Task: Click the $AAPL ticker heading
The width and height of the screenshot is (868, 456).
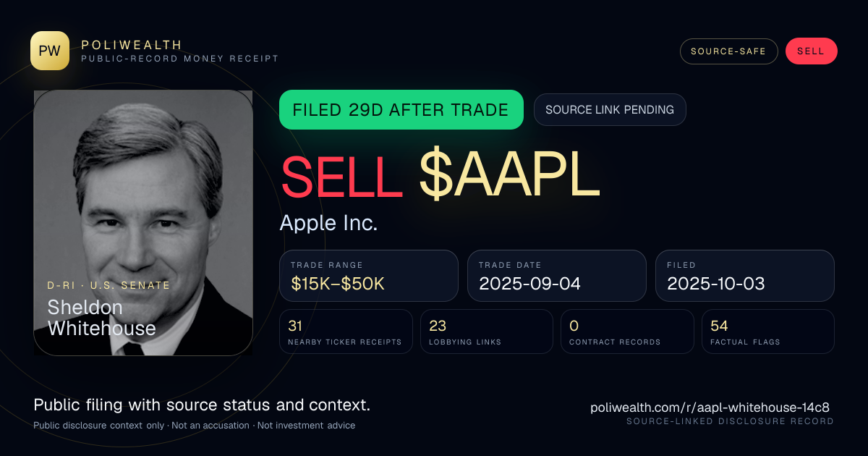Action: click(510, 177)
